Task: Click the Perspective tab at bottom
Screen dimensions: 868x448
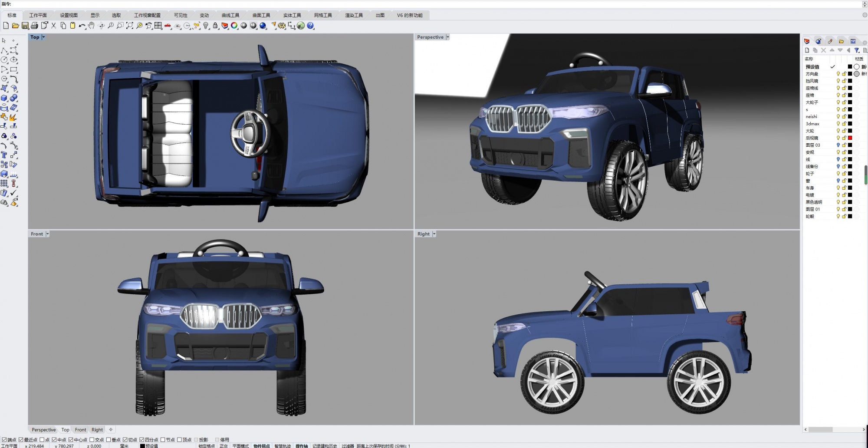Action: (43, 430)
